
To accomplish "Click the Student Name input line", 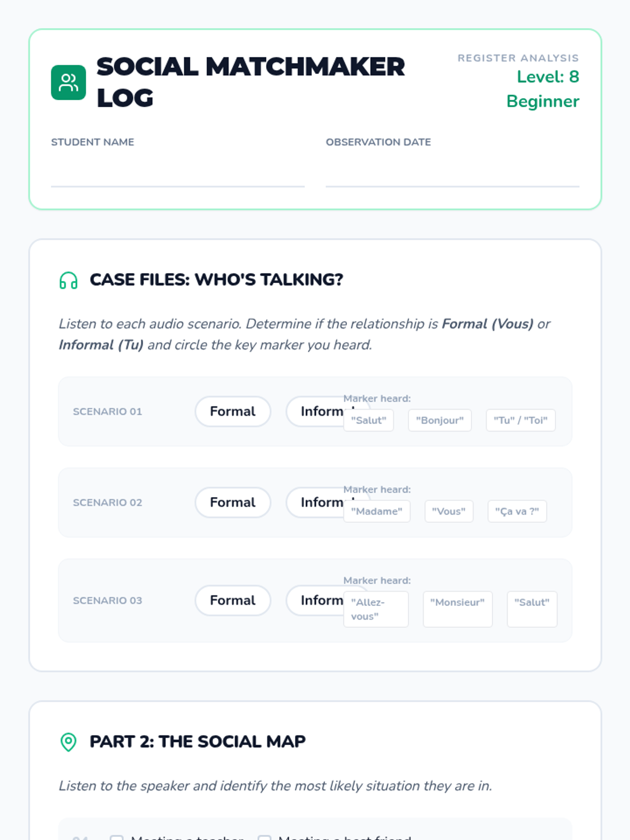I will point(177,172).
